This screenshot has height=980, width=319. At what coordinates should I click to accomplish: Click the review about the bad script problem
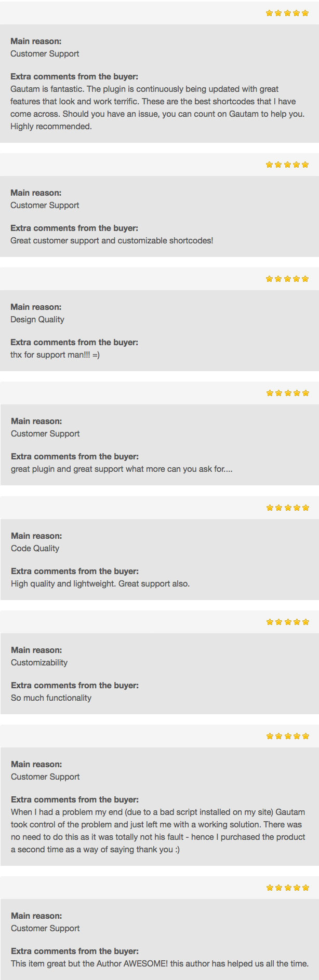[158, 831]
